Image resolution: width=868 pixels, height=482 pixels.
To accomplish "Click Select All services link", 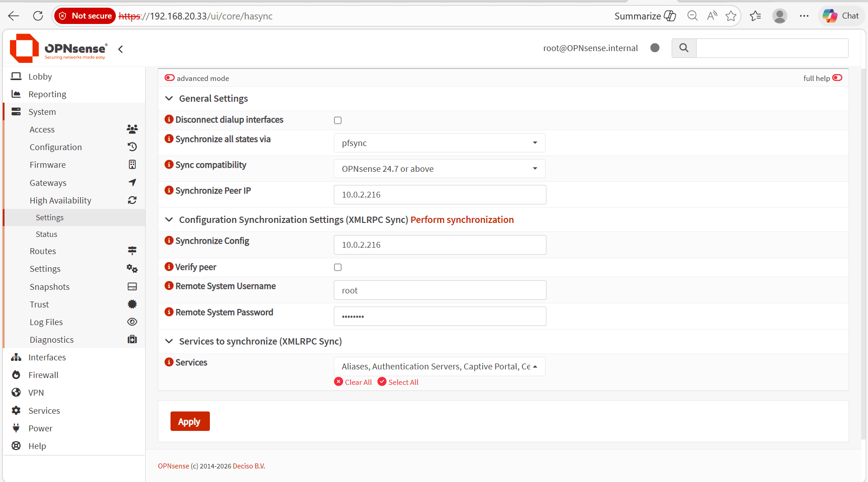I will 398,382.
